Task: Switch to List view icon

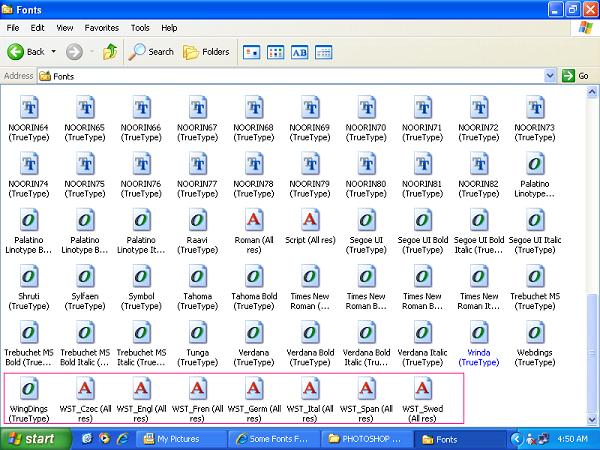Action: point(275,52)
